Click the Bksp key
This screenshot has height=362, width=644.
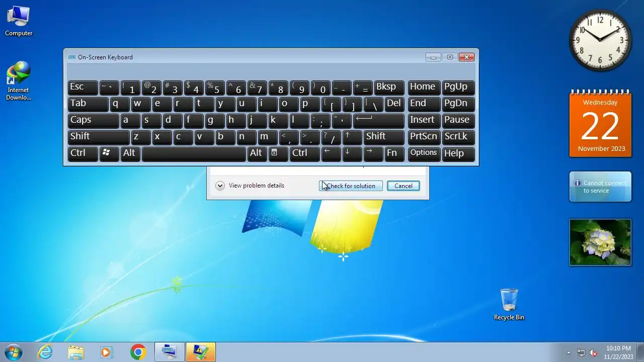click(x=389, y=87)
